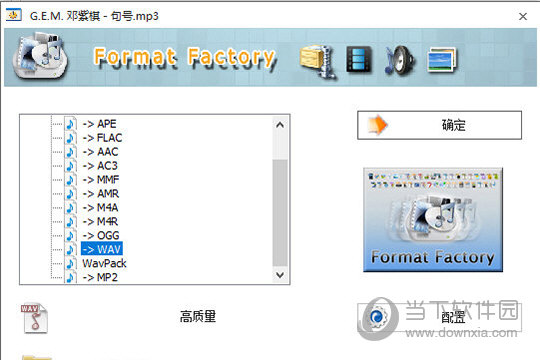Choose the -> OGG format entry

pos(101,235)
